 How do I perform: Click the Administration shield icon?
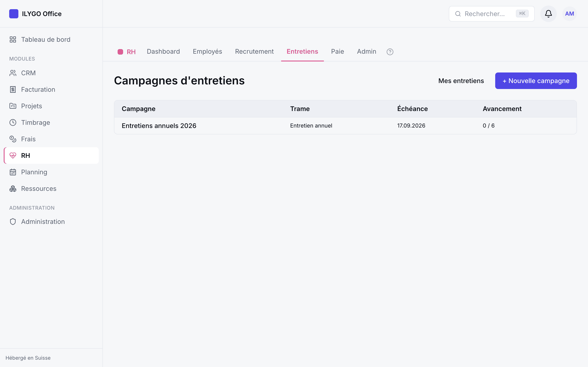13,222
